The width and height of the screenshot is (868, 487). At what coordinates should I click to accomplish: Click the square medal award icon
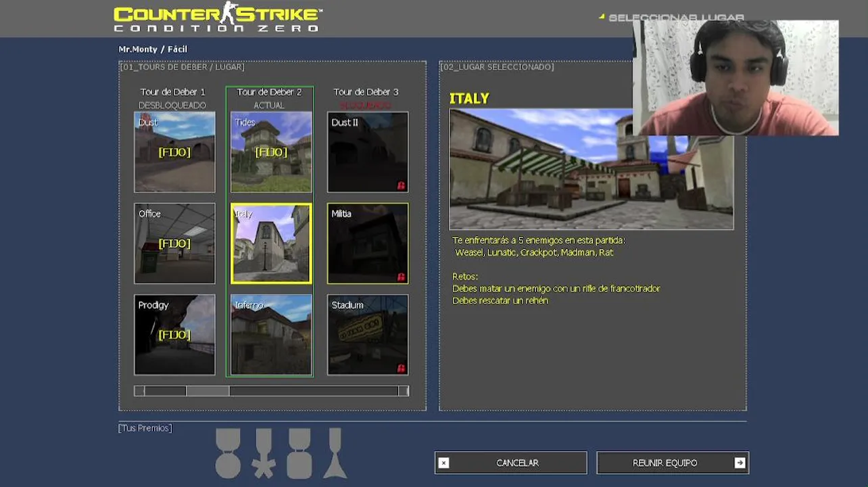click(x=299, y=453)
